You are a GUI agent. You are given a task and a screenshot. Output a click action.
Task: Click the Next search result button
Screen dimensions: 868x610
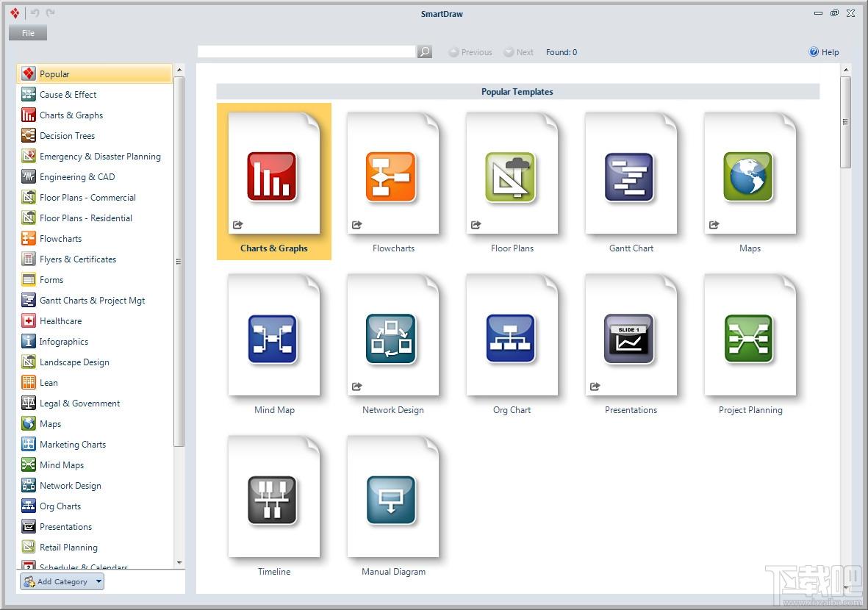(518, 52)
